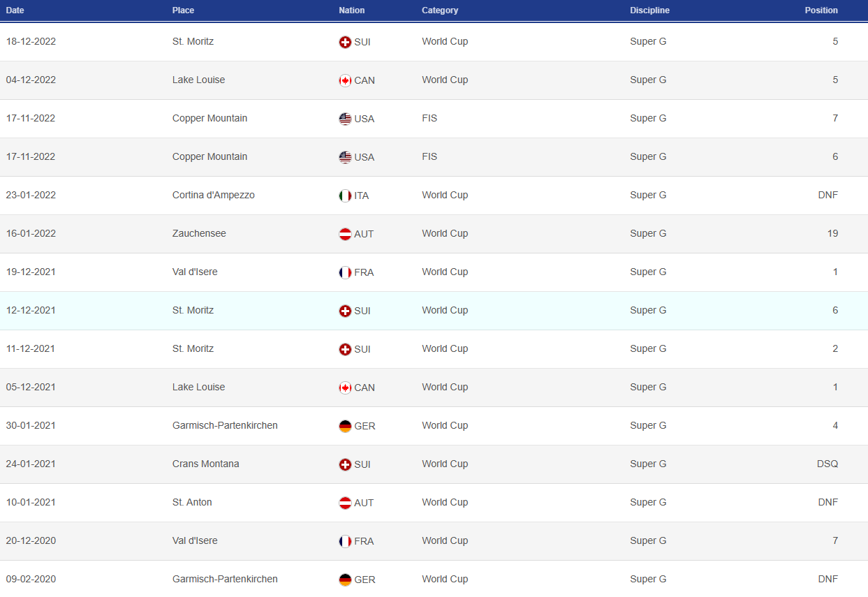
Task: Click the Swiss flag in the 11-12-2021 row
Action: click(345, 349)
